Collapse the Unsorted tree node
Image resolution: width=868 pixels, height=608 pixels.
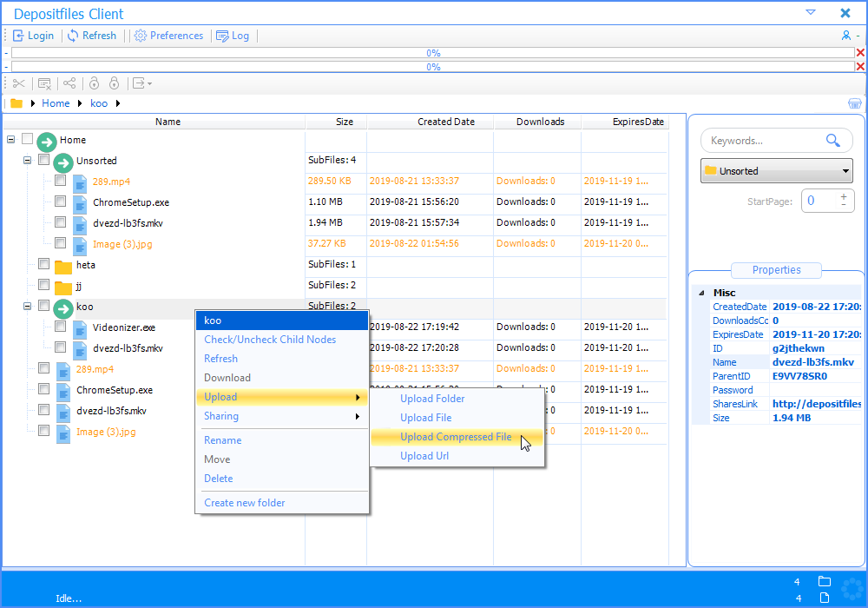(27, 161)
